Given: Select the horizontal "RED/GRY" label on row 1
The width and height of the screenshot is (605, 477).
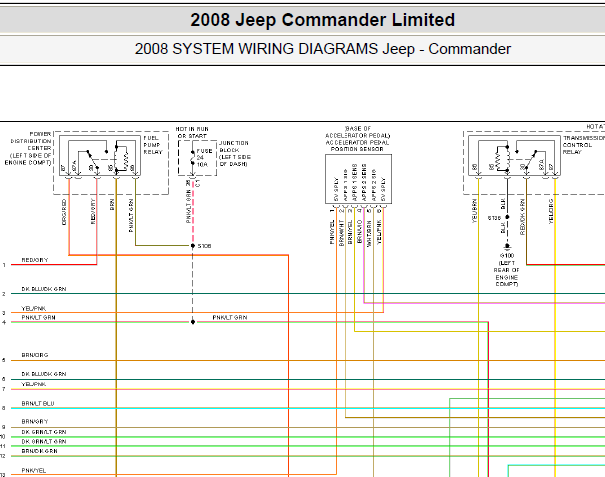Looking at the screenshot, I should tap(35, 260).
